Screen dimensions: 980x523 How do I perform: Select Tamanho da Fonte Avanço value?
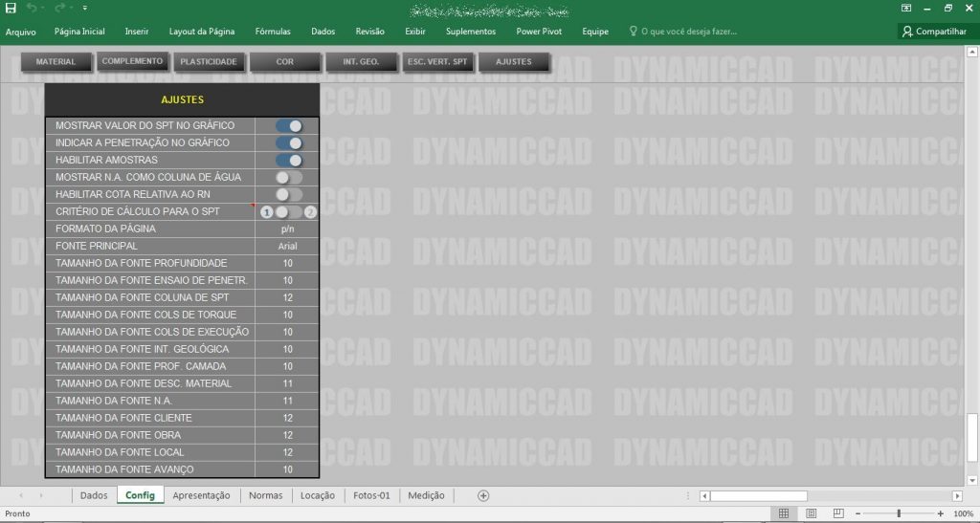287,469
